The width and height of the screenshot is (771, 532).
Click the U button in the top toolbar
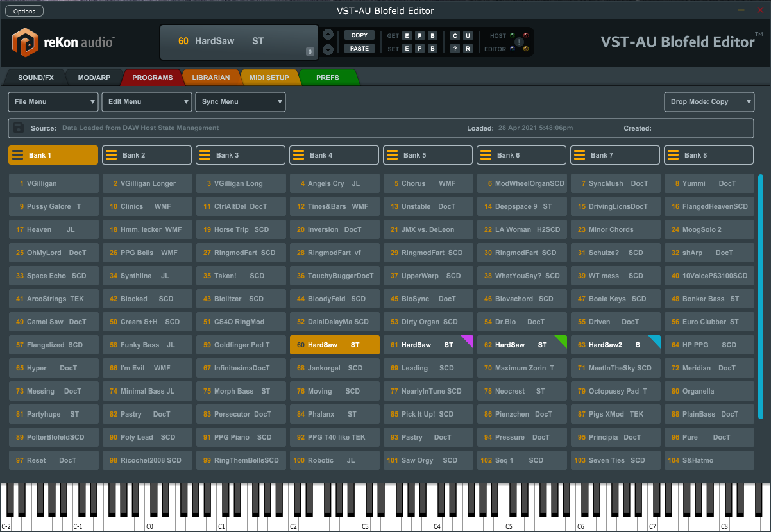(x=468, y=36)
